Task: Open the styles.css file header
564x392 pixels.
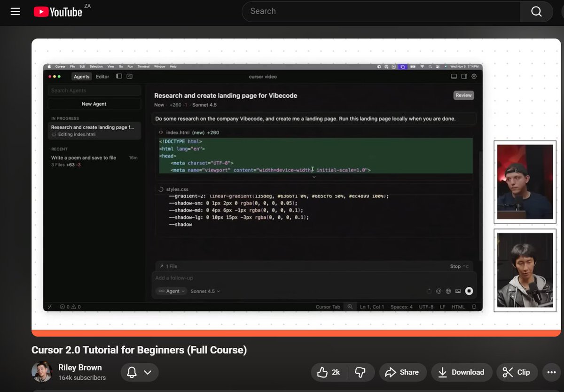Action: coord(174,189)
